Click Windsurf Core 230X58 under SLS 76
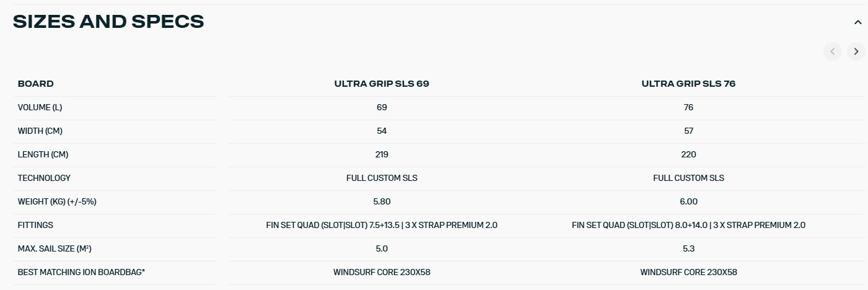Screen dimensions: 868x290 (x=688, y=272)
